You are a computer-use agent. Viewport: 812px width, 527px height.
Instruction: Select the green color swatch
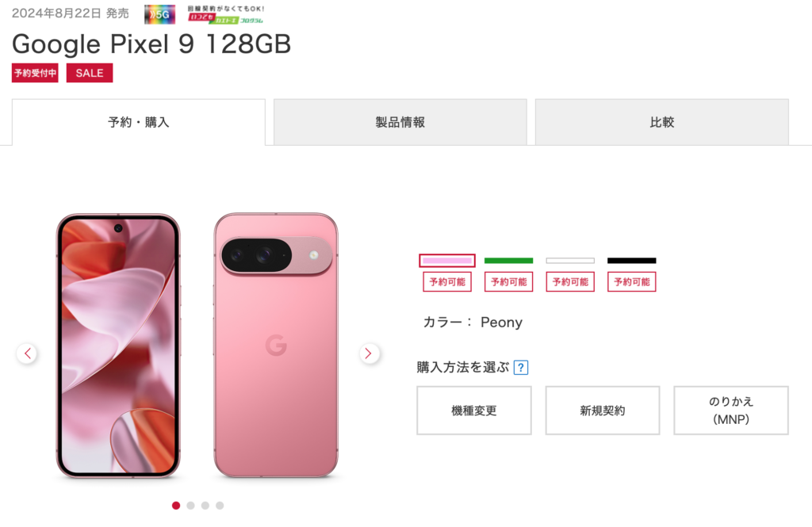pos(508,261)
